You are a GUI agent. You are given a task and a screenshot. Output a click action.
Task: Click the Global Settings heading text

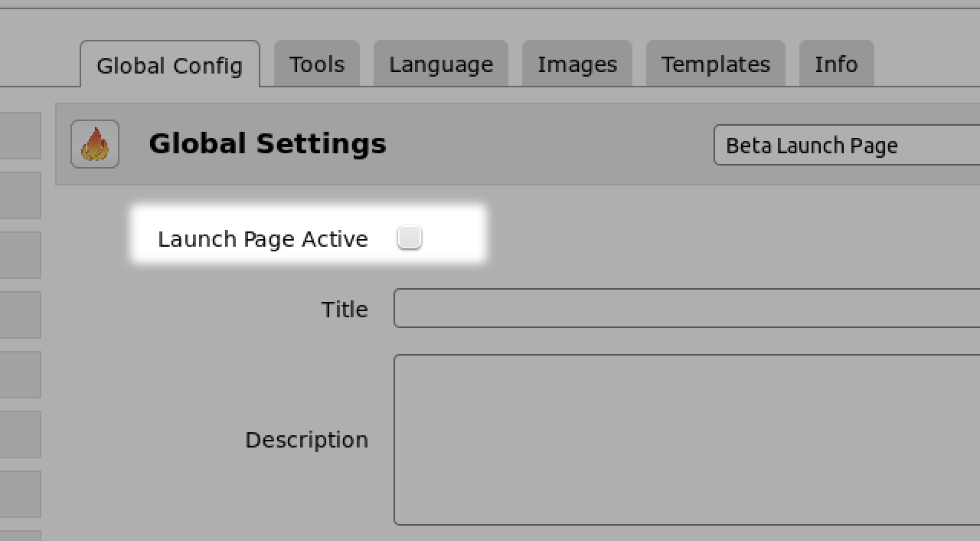(267, 144)
